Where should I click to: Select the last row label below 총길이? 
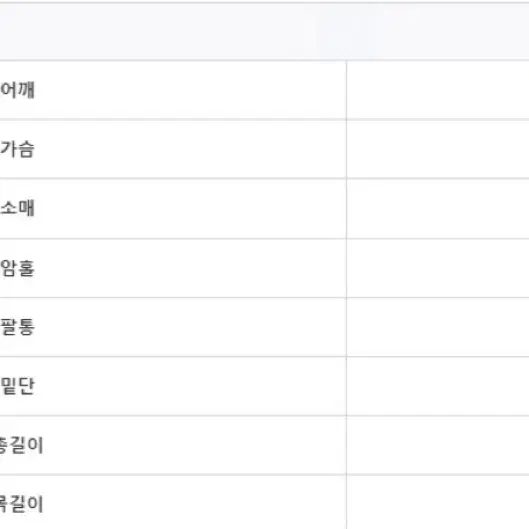pos(22,504)
